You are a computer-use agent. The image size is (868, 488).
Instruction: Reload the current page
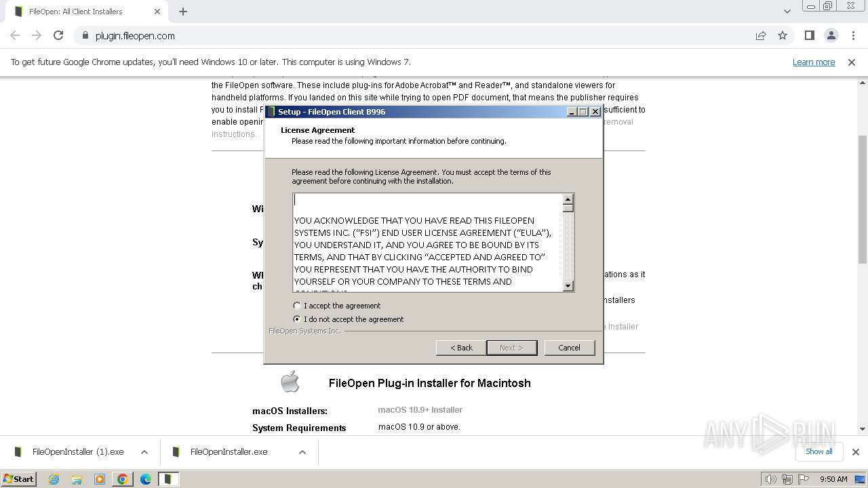(58, 36)
